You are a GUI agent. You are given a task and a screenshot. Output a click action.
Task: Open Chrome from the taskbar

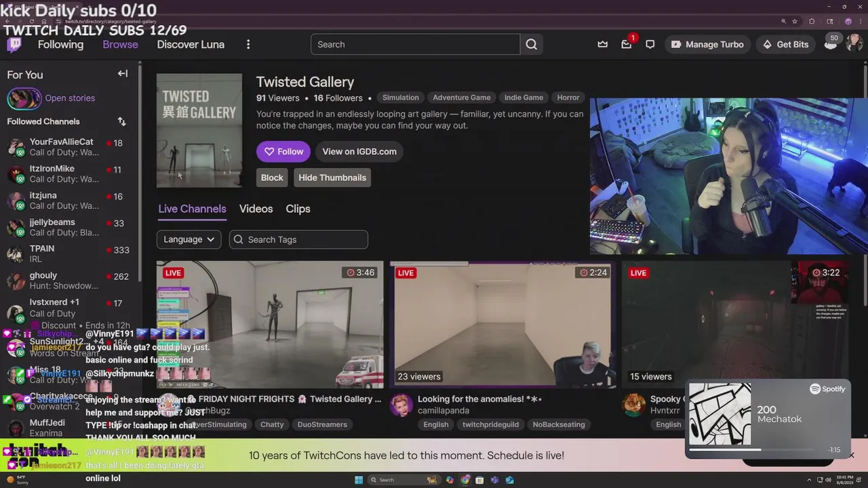[465, 480]
